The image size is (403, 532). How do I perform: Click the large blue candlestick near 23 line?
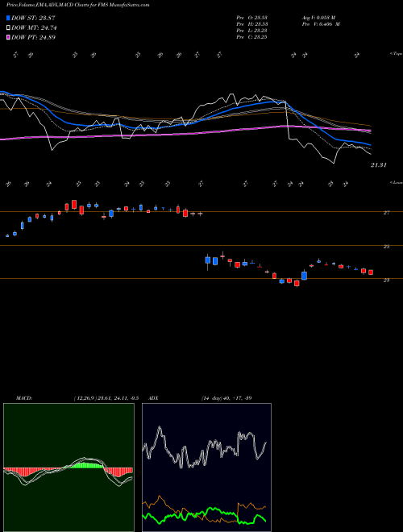pyautogui.click(x=305, y=275)
